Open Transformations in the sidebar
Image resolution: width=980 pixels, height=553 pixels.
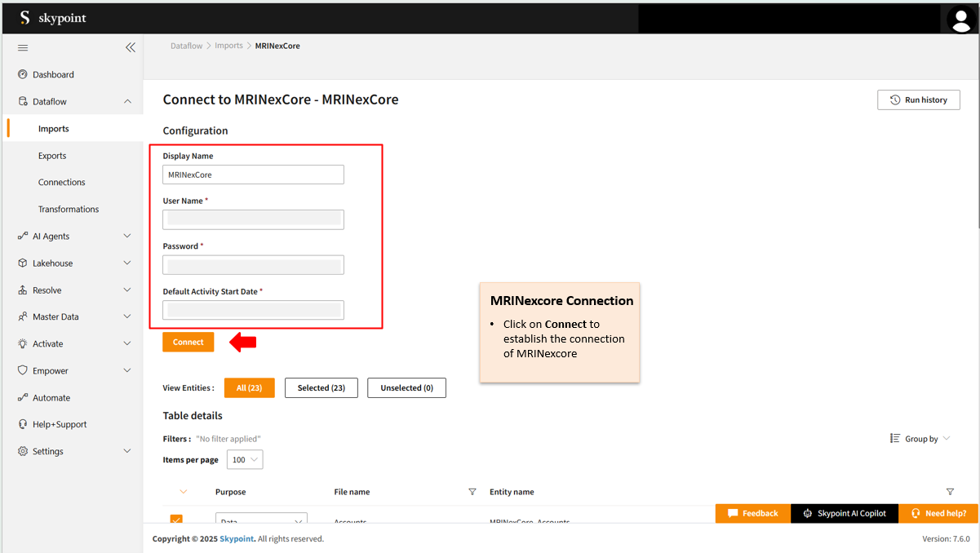[x=69, y=210]
